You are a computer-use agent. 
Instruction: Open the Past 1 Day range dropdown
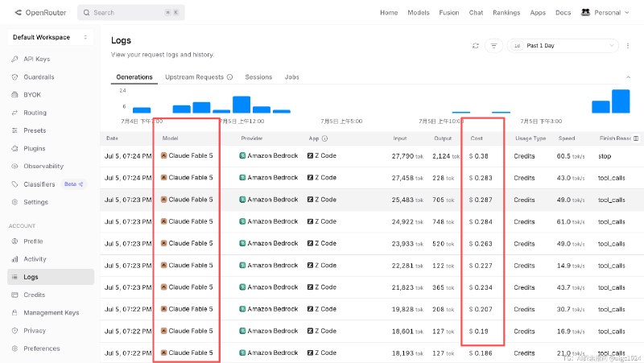563,46
